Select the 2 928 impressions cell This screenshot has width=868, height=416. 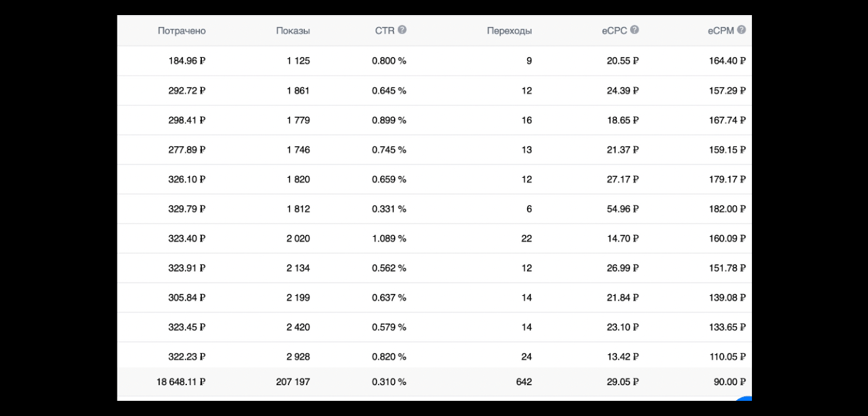tap(298, 357)
